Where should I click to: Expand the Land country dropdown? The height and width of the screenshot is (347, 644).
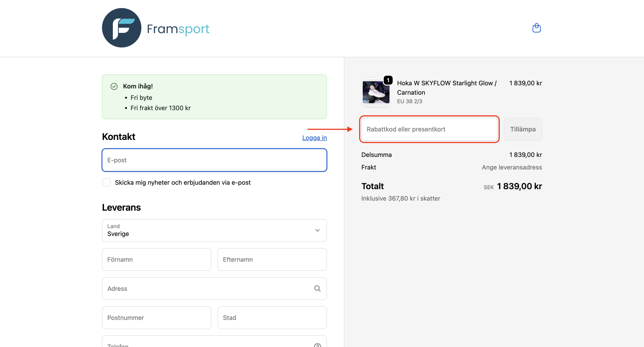[214, 230]
